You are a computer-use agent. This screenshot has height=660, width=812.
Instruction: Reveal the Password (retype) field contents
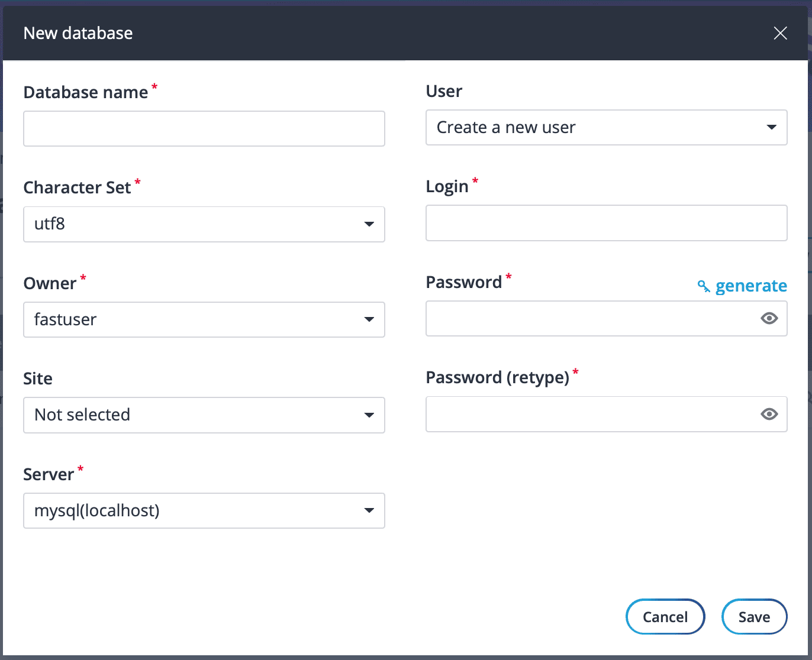tap(769, 414)
